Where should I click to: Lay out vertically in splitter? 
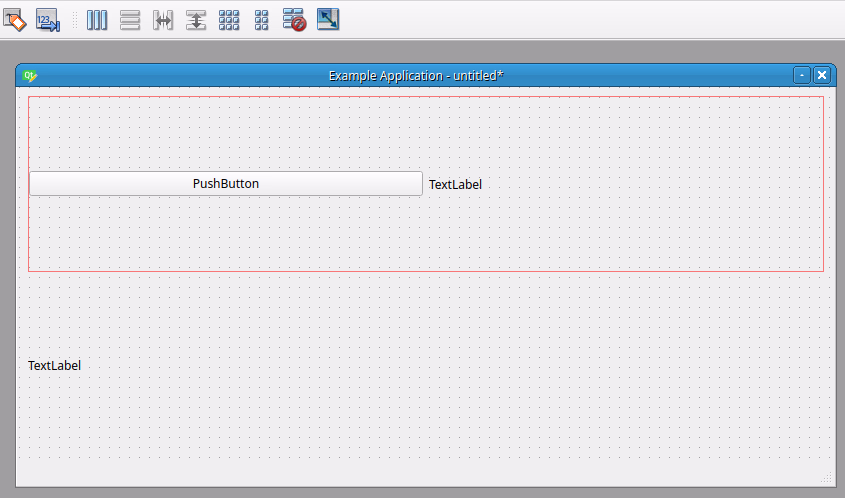(196, 20)
